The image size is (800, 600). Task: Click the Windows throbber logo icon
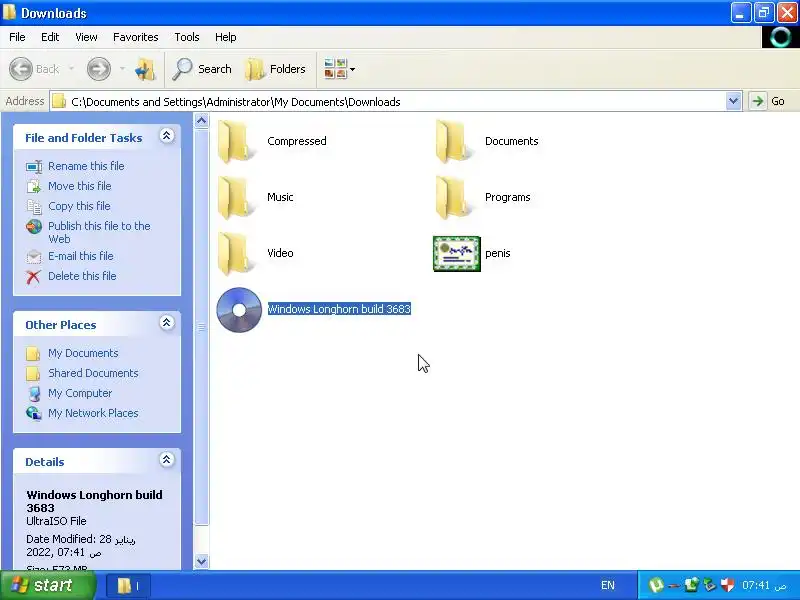(x=780, y=37)
